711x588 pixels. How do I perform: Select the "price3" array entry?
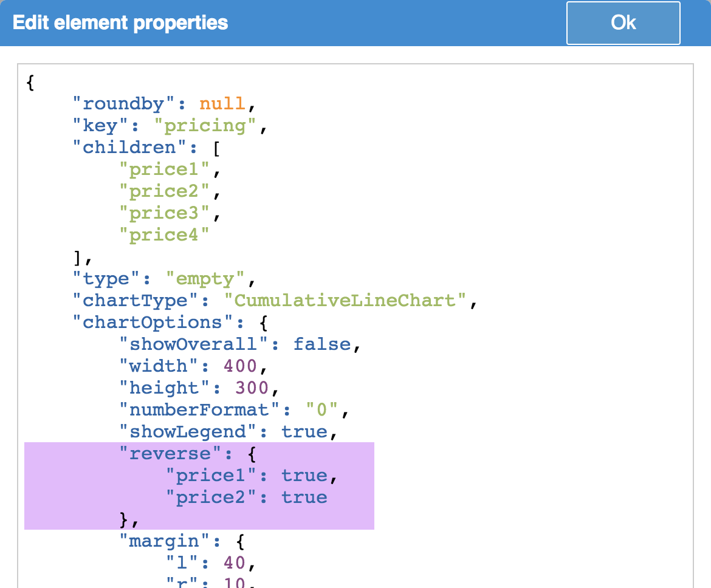pyautogui.click(x=165, y=213)
